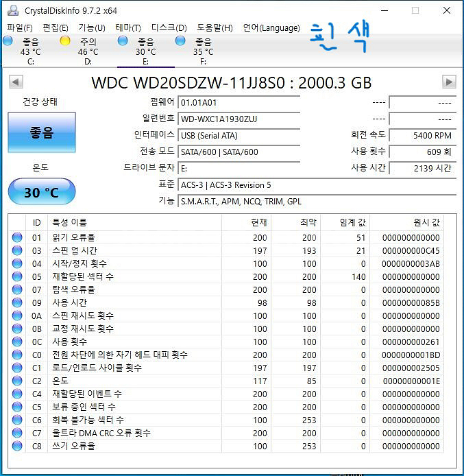Click status orb for attribute C8 쓰기 오류율
464x476 pixels.
[x=17, y=446]
